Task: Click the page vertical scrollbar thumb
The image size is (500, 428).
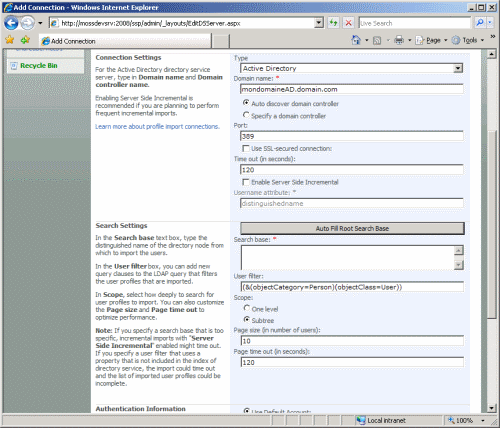Action: click(492, 224)
